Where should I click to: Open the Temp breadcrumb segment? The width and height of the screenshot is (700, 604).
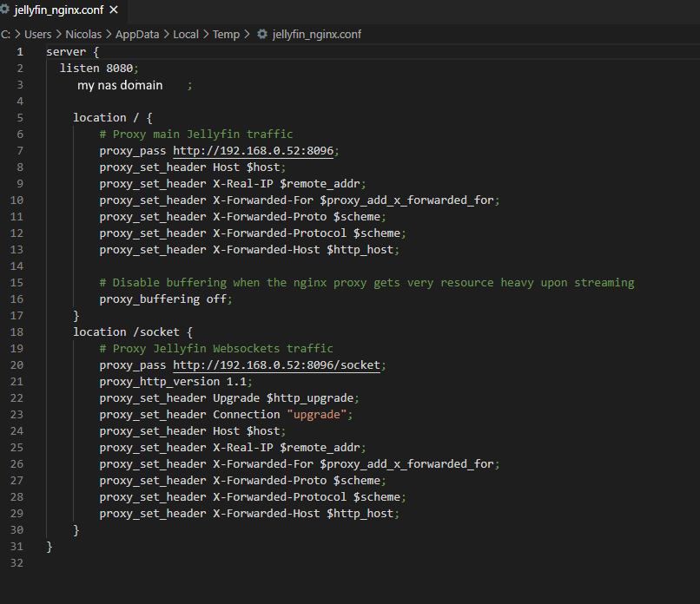click(x=226, y=35)
